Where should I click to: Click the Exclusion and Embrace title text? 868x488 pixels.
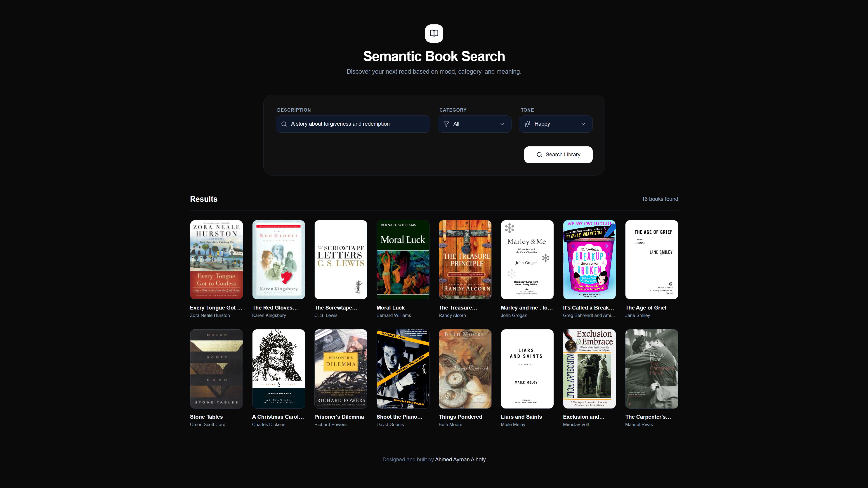tap(584, 417)
